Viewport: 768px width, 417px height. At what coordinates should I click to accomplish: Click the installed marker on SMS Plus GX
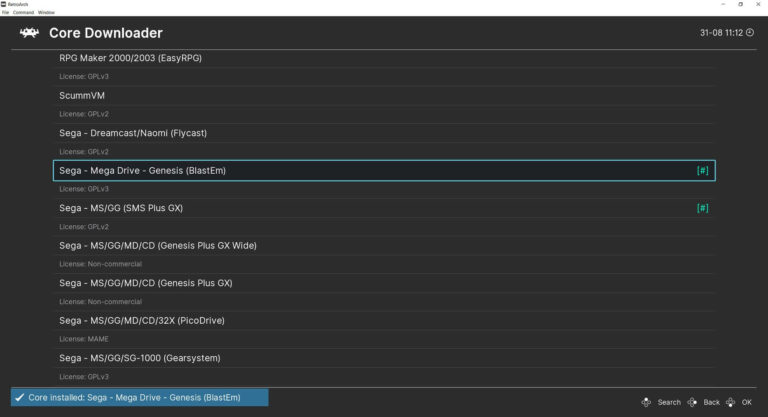coord(702,208)
